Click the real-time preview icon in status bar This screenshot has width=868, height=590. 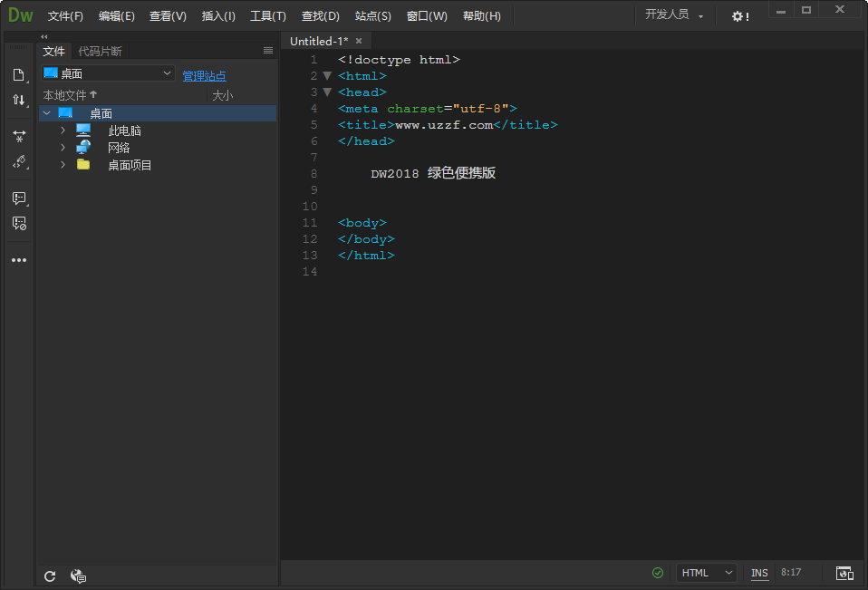pos(844,573)
